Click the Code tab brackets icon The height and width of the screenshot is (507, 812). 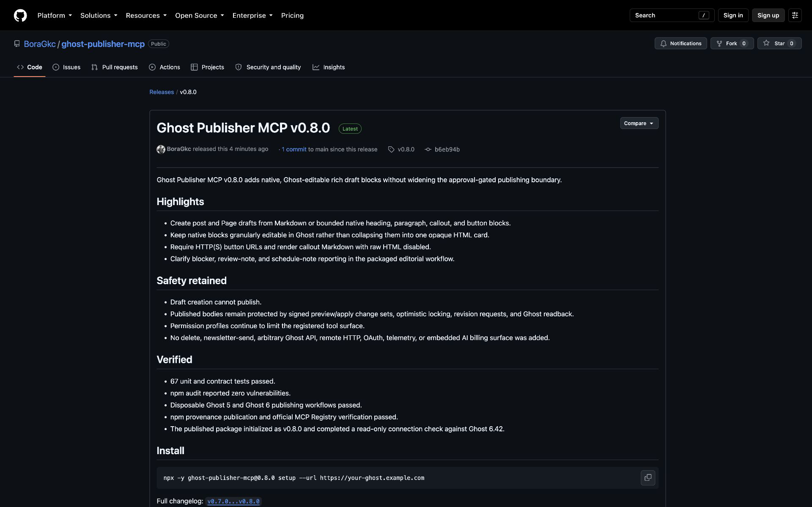click(x=20, y=67)
